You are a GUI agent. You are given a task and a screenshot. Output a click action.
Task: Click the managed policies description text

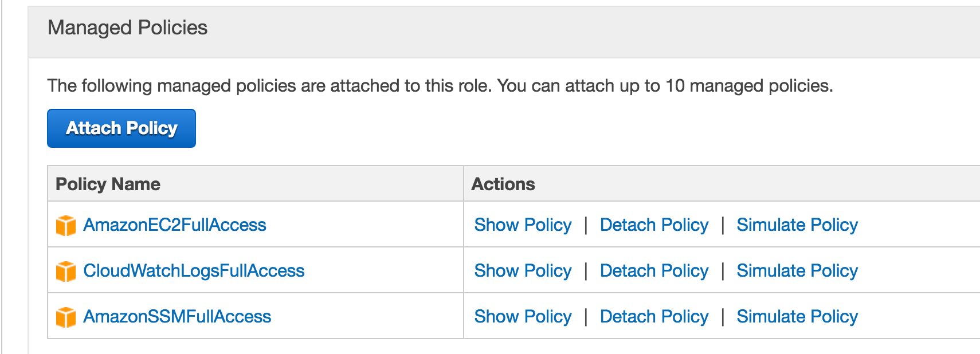[x=440, y=86]
